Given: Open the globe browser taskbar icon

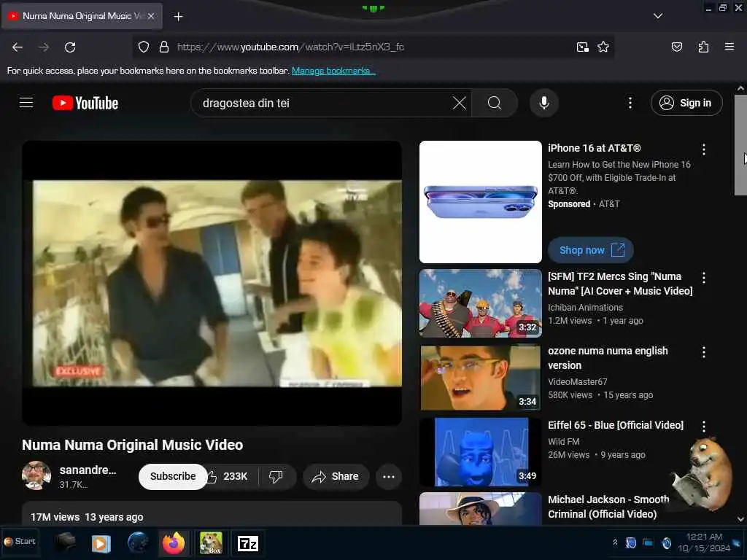Looking at the screenshot, I should tap(138, 542).
